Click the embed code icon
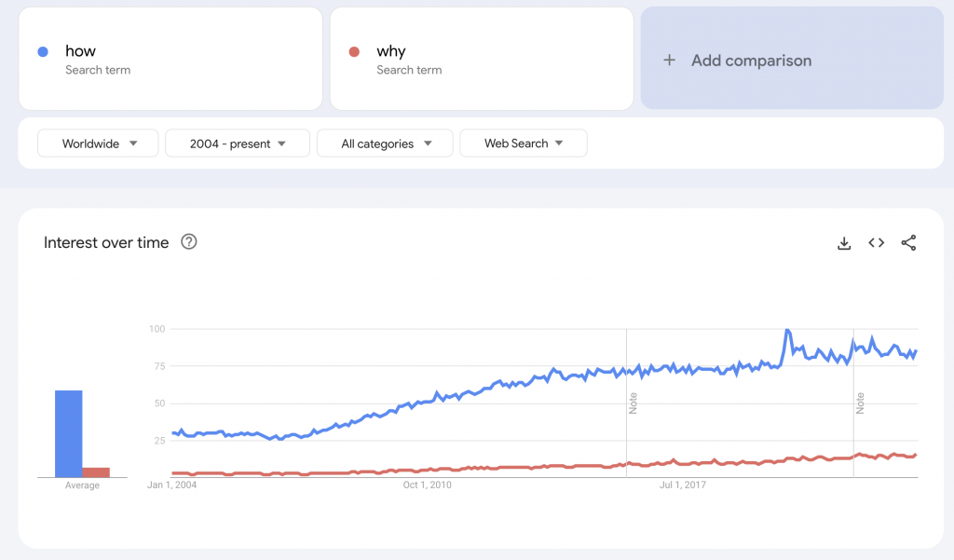 876,243
